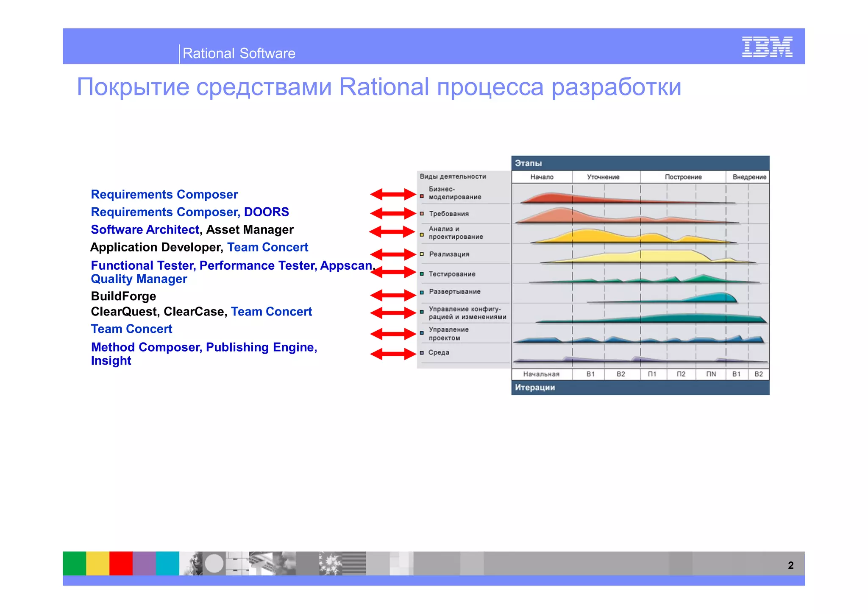Click the green color square in footer

point(74,563)
